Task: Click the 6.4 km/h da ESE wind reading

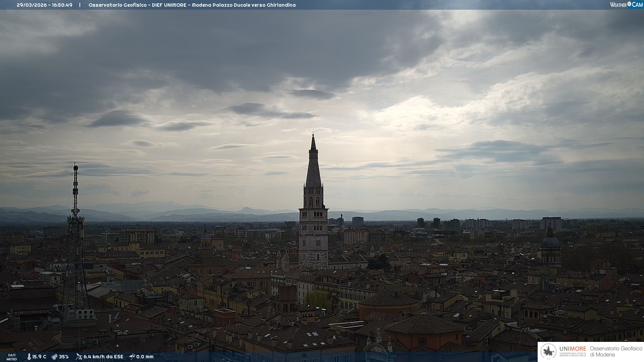Action: [103, 357]
